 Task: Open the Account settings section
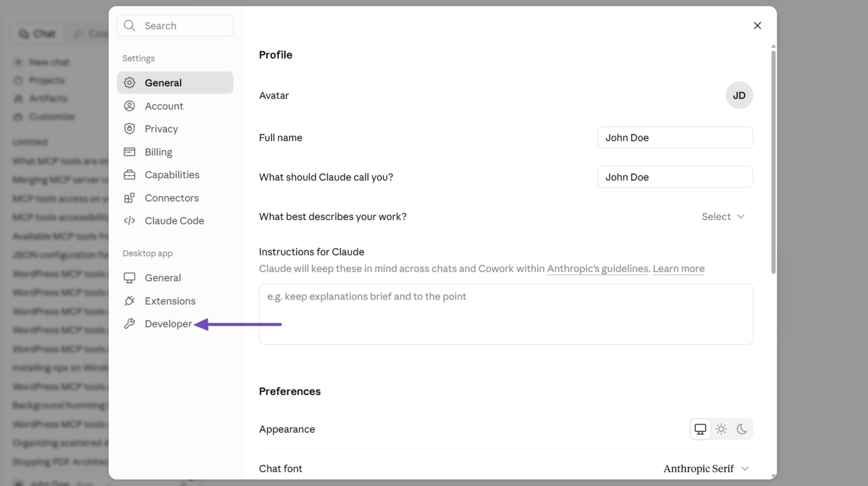coord(175,106)
